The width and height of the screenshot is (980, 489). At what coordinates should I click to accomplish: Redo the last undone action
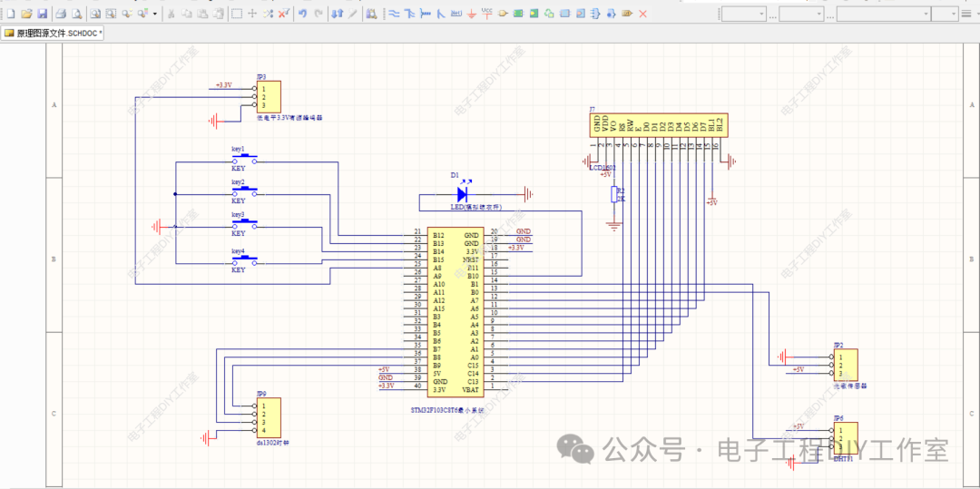pyautogui.click(x=318, y=13)
